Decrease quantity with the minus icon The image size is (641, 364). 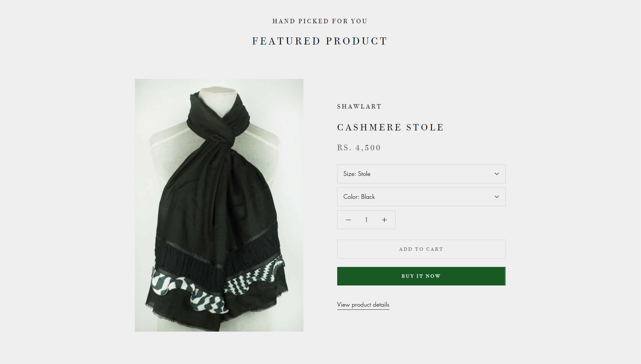[348, 220]
